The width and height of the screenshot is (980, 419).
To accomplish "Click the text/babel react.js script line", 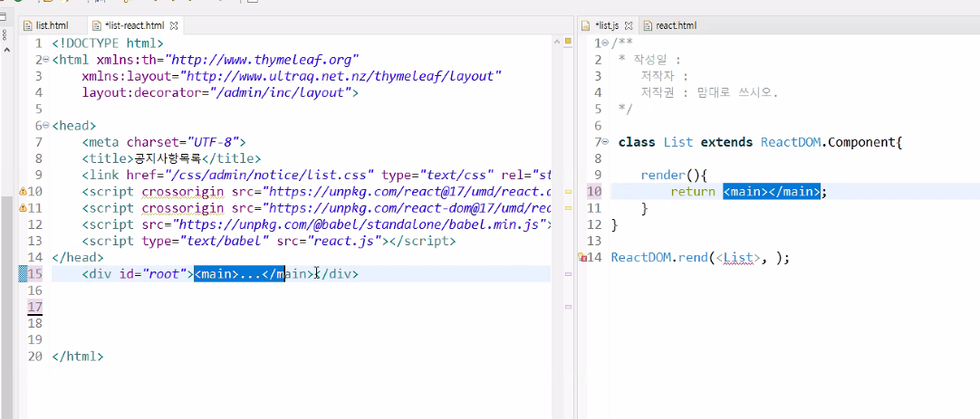I will tap(269, 241).
